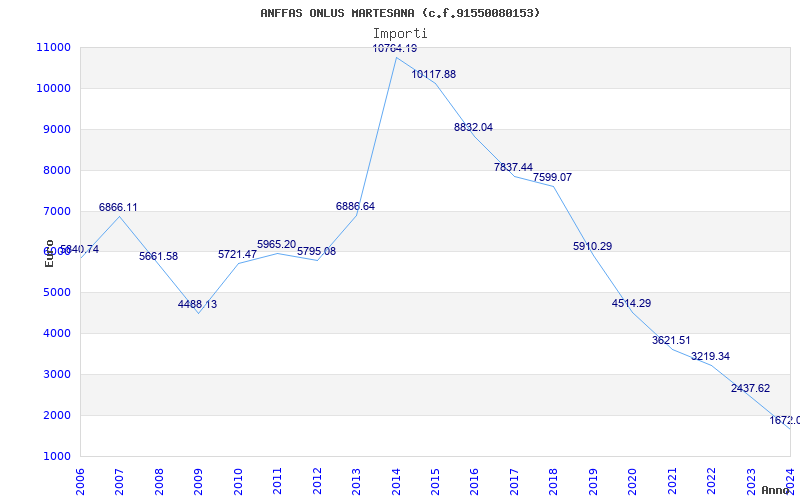Click the 2009 x-axis year label
Image resolution: width=800 pixels, height=500 pixels.
click(198, 481)
